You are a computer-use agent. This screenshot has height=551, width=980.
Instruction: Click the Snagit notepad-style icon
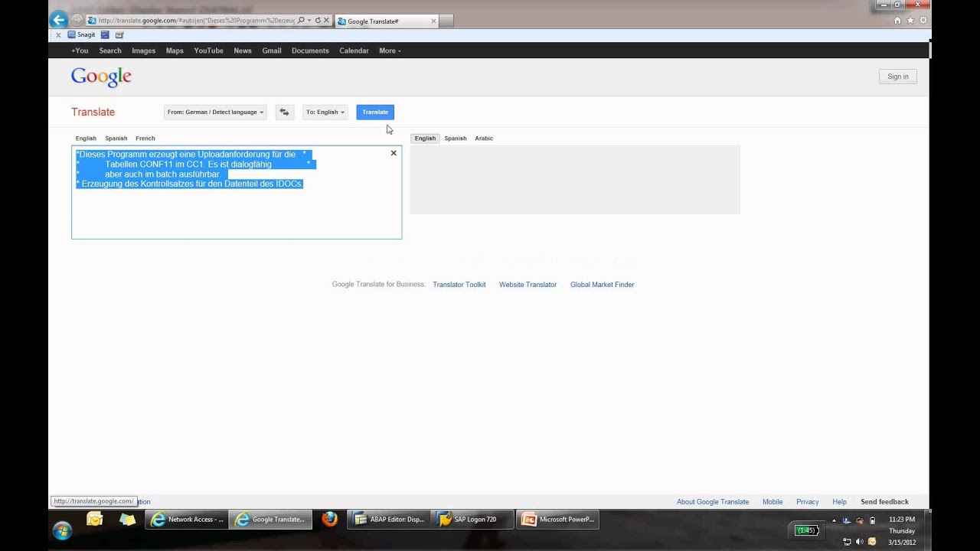[x=119, y=34]
